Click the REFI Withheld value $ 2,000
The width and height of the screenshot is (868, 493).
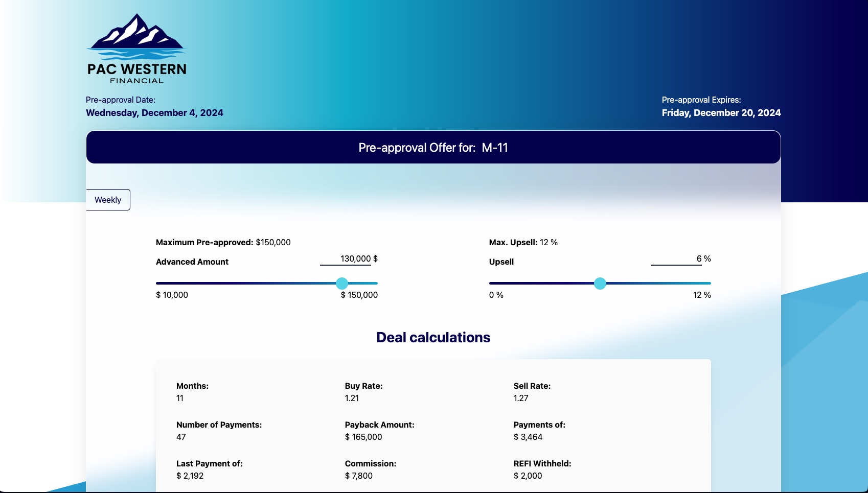point(528,476)
